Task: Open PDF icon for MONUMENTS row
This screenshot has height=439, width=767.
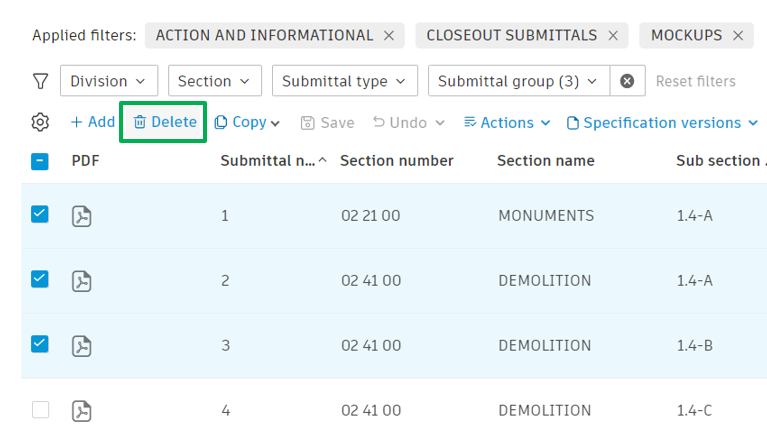Action: 82,216
